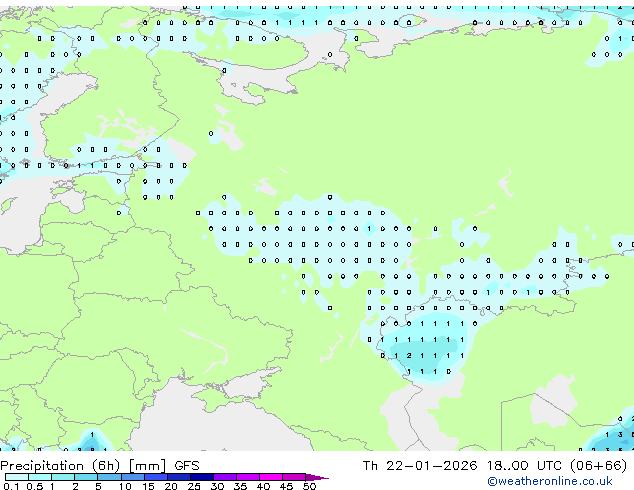Select the 30–35 mm purple legend swatch
Viewport: 634px width, 490px height.
click(225, 477)
